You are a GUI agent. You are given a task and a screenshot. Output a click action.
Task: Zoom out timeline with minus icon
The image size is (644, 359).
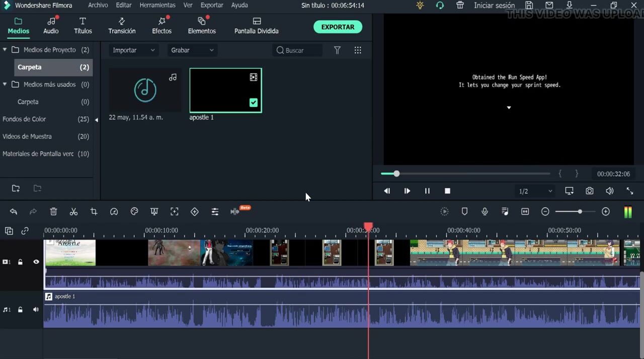[545, 211]
